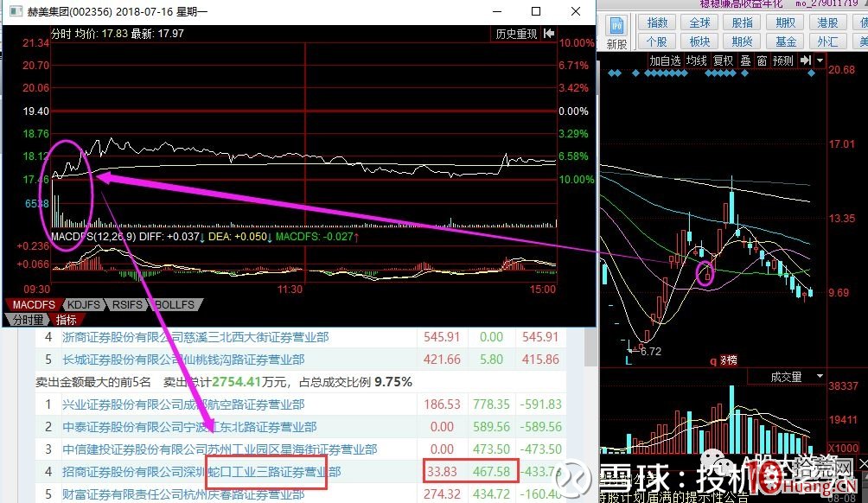
Task: Click the 港股 Hong Kong stocks button
Action: [828, 22]
